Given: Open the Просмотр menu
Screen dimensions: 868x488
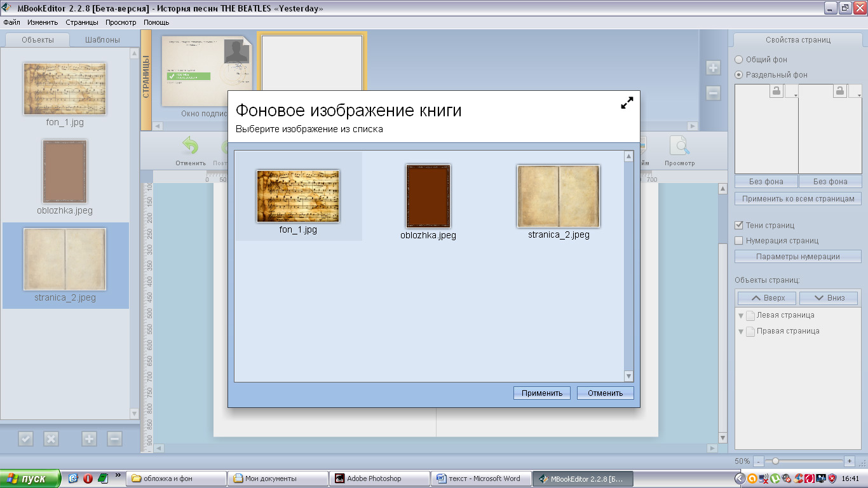Looking at the screenshot, I should tap(121, 22).
